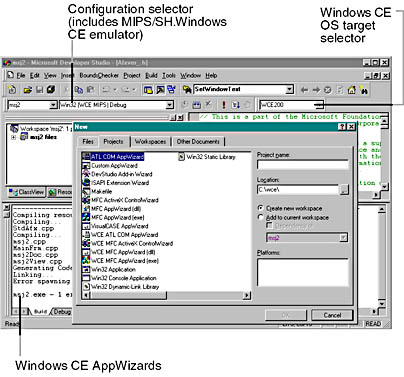Select Custom AppWizard in the project list
The width and height of the screenshot is (404, 377).
110,165
